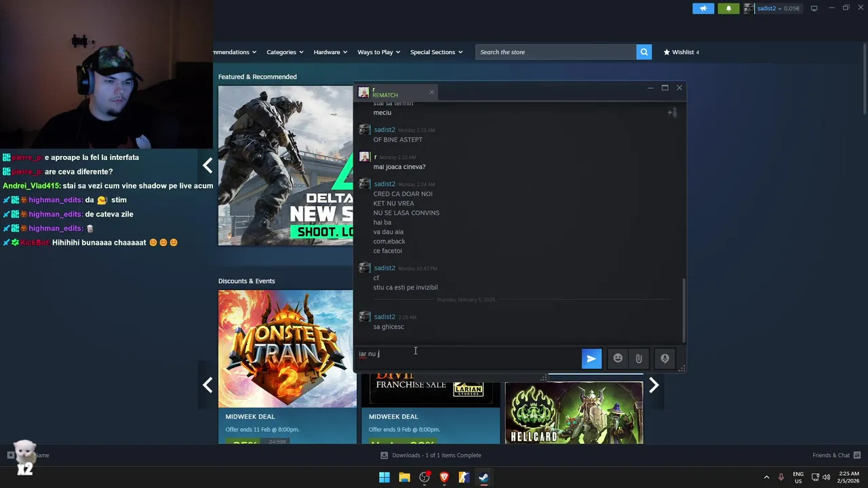Click the chat attachment paperclip icon
Viewport: 868px width, 488px height.
click(639, 359)
